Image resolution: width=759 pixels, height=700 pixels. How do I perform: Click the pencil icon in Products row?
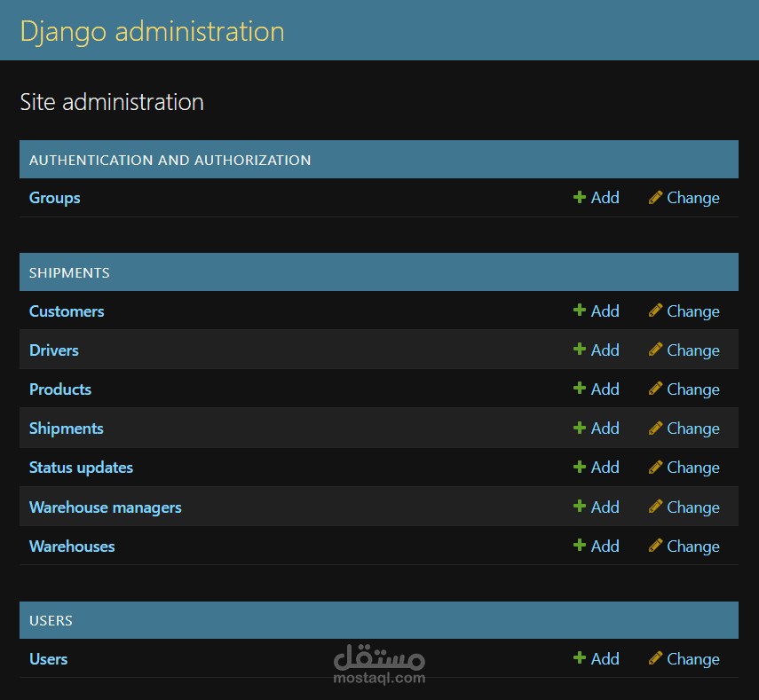tap(655, 389)
